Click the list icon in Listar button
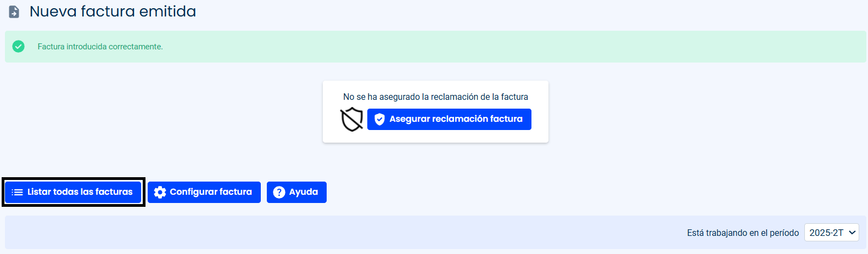The height and width of the screenshot is (254, 868). pos(17,192)
